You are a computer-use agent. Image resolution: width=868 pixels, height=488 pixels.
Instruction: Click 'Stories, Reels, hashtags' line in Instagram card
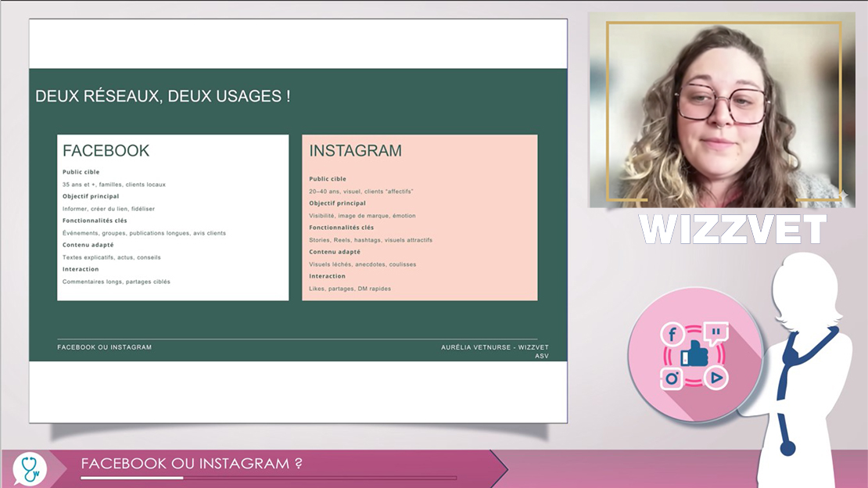(371, 240)
